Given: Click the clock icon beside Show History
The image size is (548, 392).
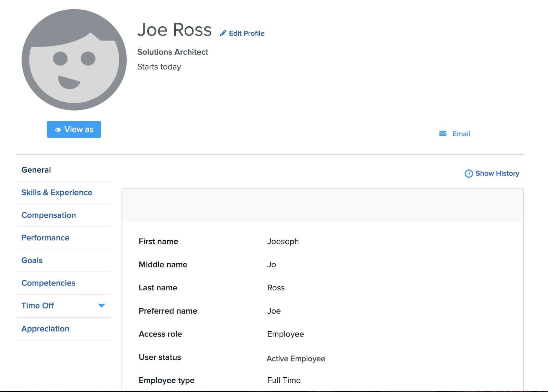Looking at the screenshot, I should pyautogui.click(x=469, y=174).
